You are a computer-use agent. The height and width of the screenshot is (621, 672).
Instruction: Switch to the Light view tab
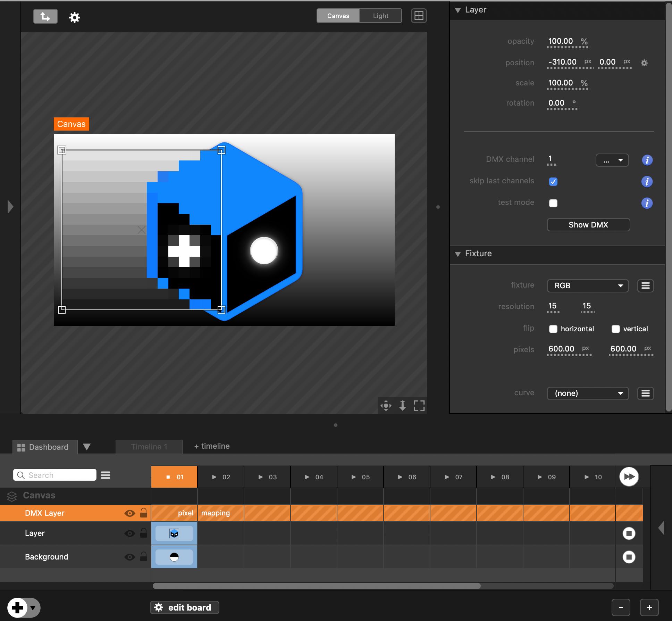point(380,16)
